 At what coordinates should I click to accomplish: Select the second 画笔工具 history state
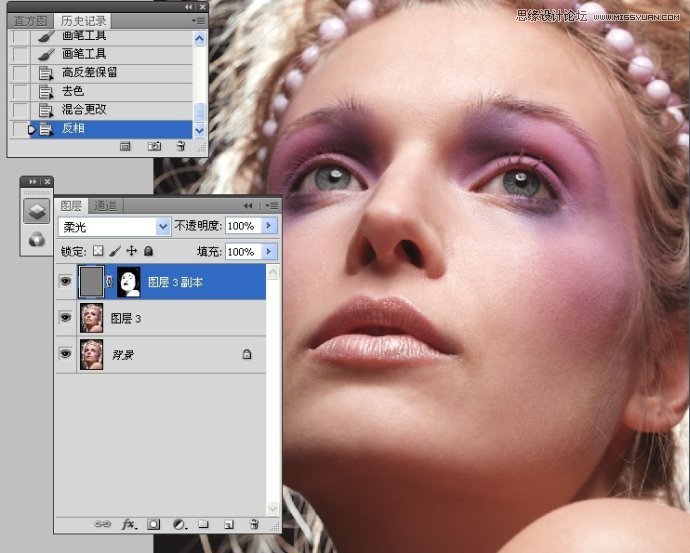click(111, 54)
